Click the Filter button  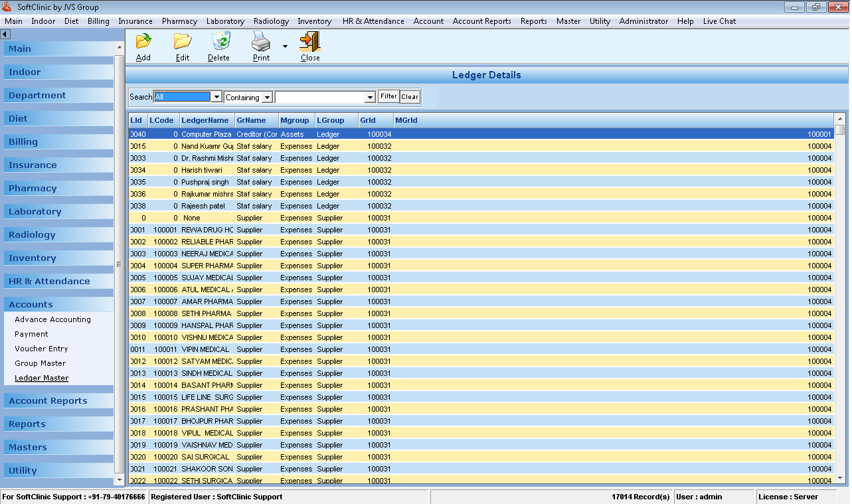[388, 96]
